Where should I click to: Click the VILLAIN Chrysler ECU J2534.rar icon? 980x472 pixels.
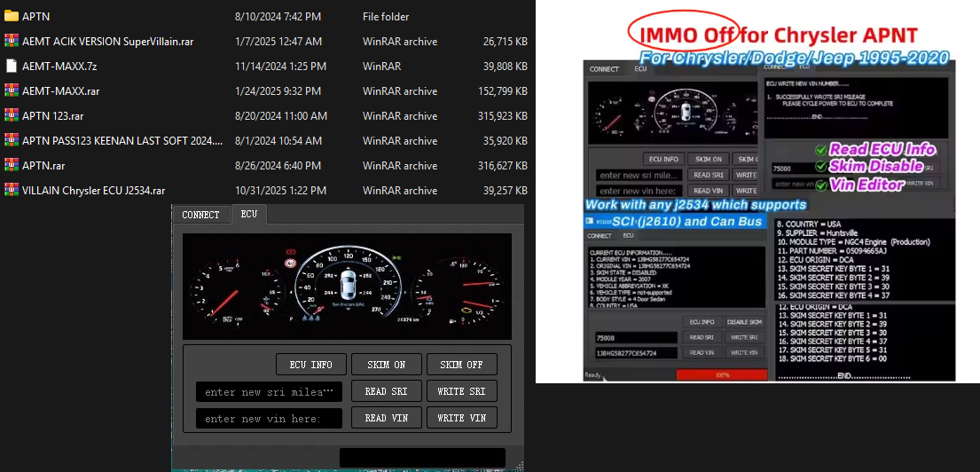tap(12, 190)
